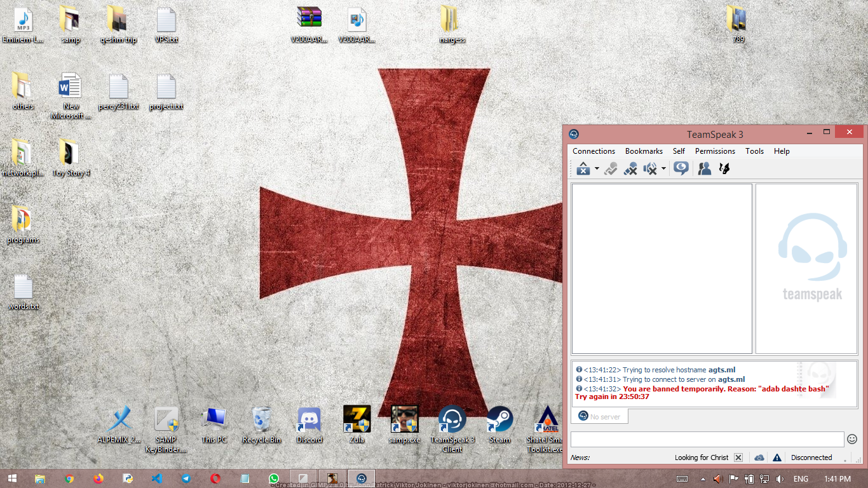Select the samp folder on desktop
Image resolution: width=868 pixels, height=488 pixels.
pos(71,25)
